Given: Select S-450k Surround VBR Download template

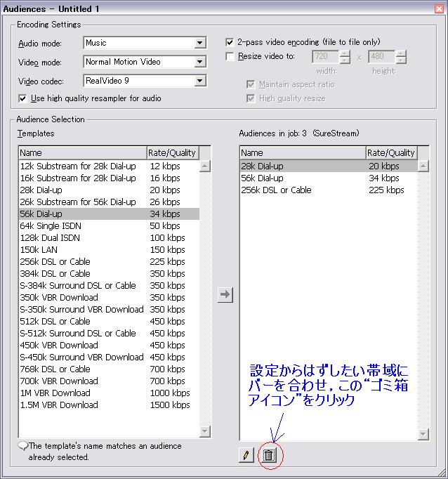Looking at the screenshot, I should pyautogui.click(x=109, y=357).
